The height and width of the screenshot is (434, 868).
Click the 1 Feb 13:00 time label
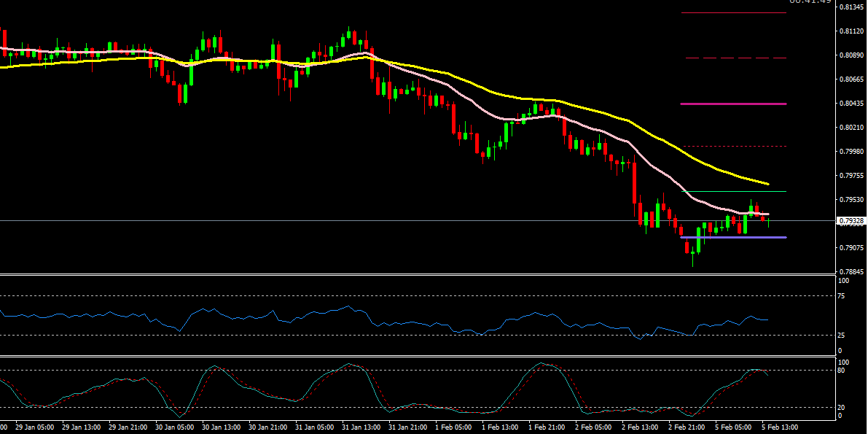pos(501,428)
